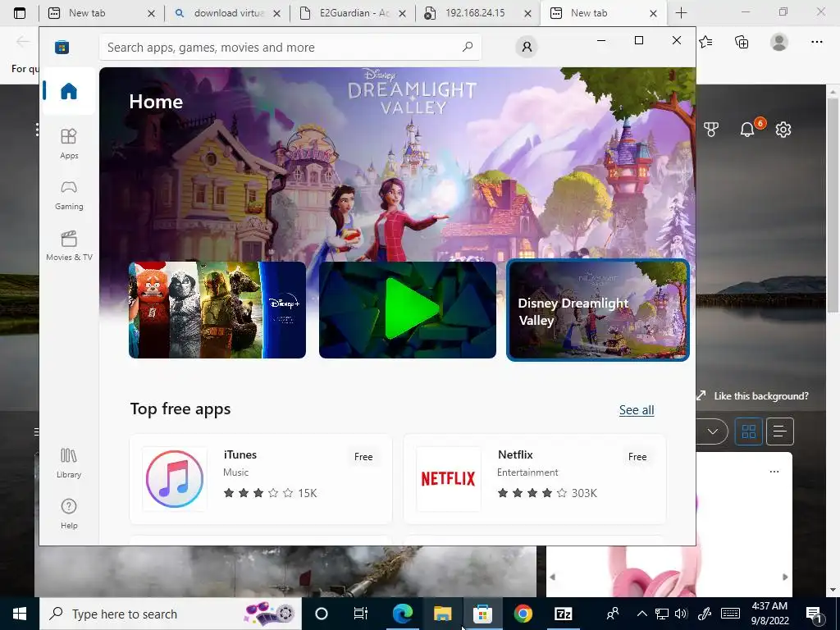Click See all for Top free apps

tap(637, 410)
